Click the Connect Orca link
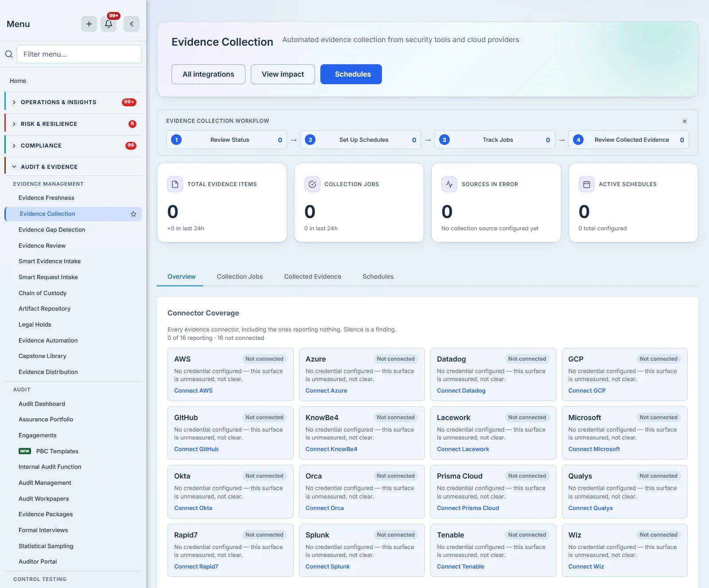 click(x=324, y=508)
